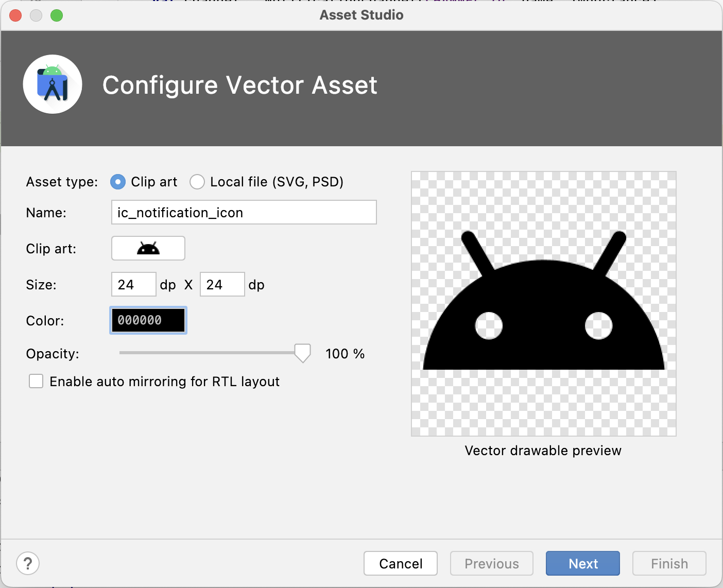Click the opacity slider handle at 100%
The height and width of the screenshot is (588, 723).
coord(303,353)
